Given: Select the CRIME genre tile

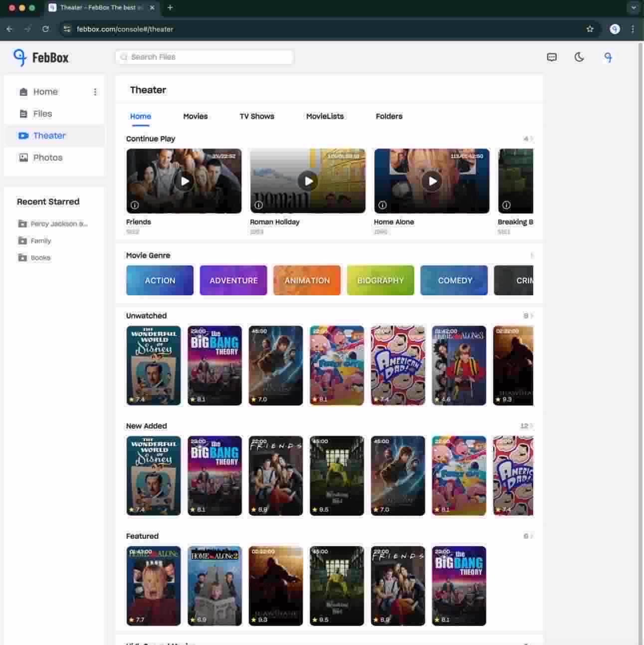Looking at the screenshot, I should [x=513, y=280].
